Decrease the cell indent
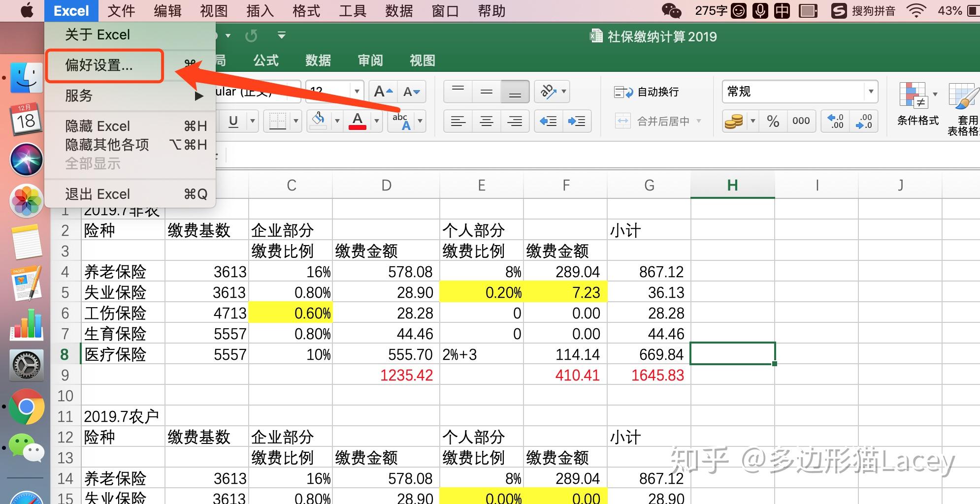980x504 pixels. 548,121
